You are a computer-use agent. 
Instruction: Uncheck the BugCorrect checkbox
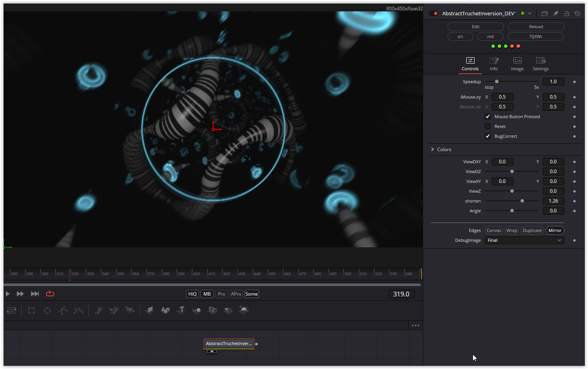488,136
